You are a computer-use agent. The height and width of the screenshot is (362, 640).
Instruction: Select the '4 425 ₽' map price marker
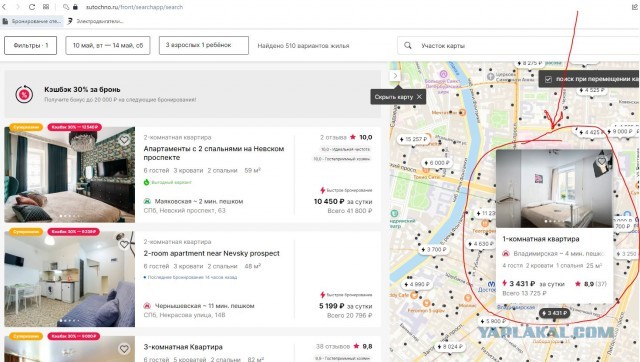click(x=590, y=132)
